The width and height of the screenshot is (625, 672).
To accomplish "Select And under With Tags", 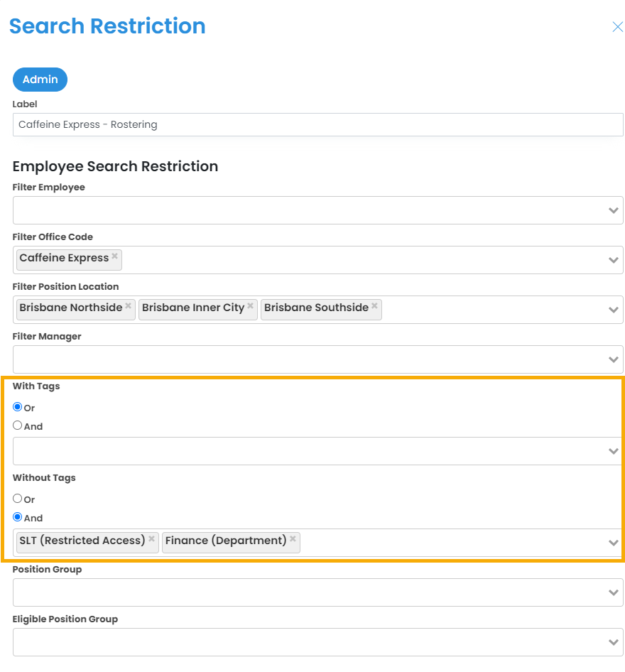I will (x=18, y=426).
